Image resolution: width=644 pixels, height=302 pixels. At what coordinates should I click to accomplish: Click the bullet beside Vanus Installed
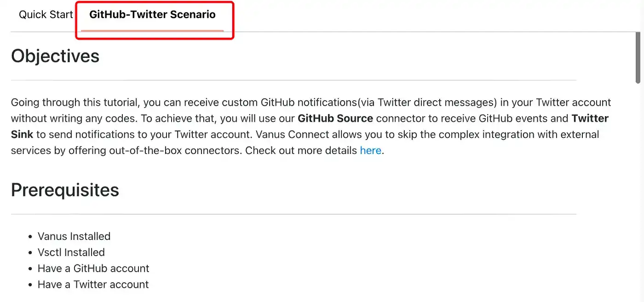coord(30,237)
